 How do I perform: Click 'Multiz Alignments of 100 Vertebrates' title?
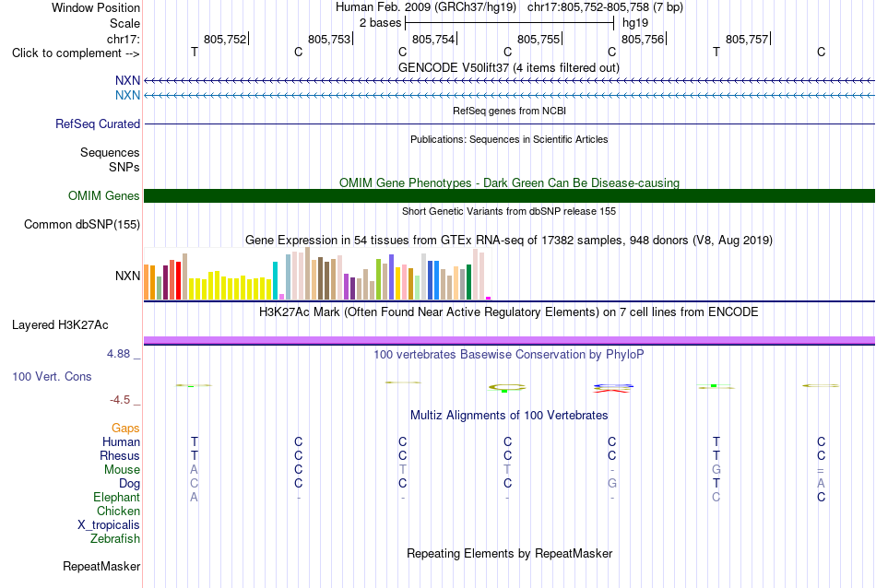[x=509, y=415]
